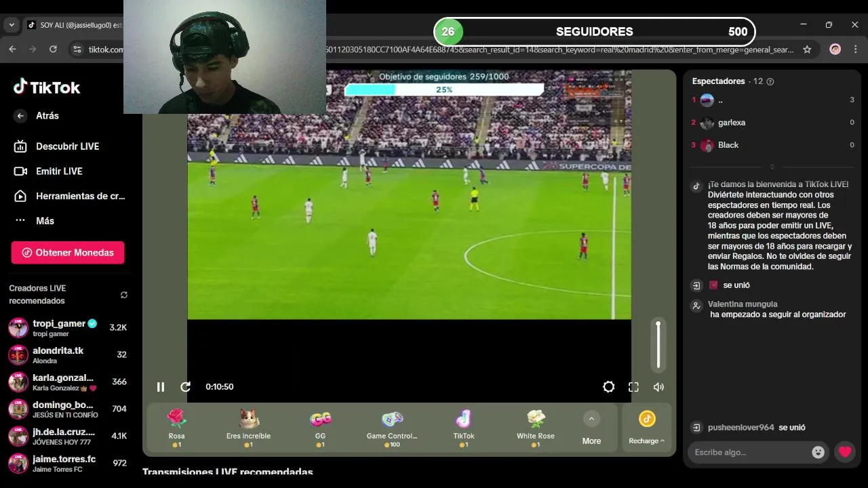Click the top viewer avatar ranked 1
This screenshot has width=868, height=488.
click(707, 100)
